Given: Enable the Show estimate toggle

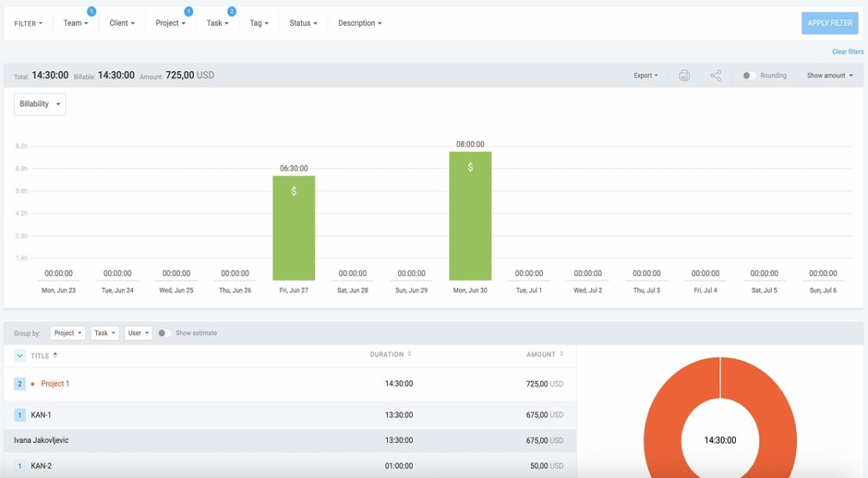Looking at the screenshot, I should click(x=164, y=333).
